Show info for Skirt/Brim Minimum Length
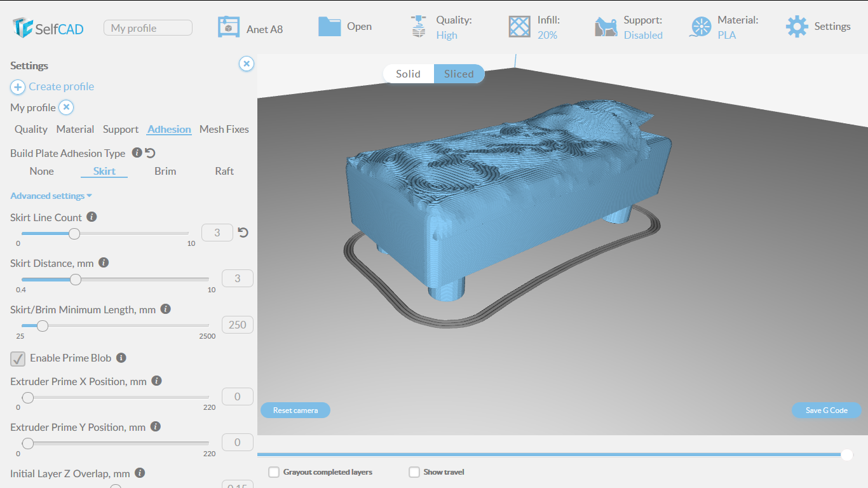Screen dimensions: 868x488 (165, 309)
